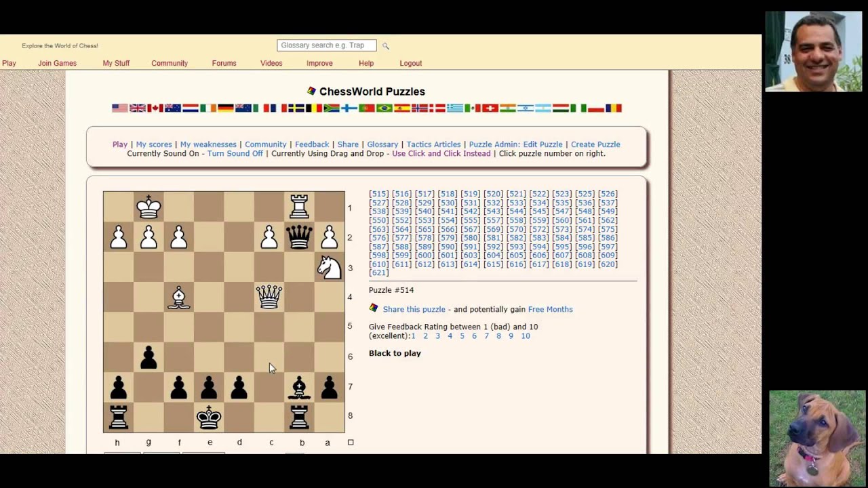The height and width of the screenshot is (488, 868).
Task: Switch to Use Click and Click Instead
Action: click(441, 153)
